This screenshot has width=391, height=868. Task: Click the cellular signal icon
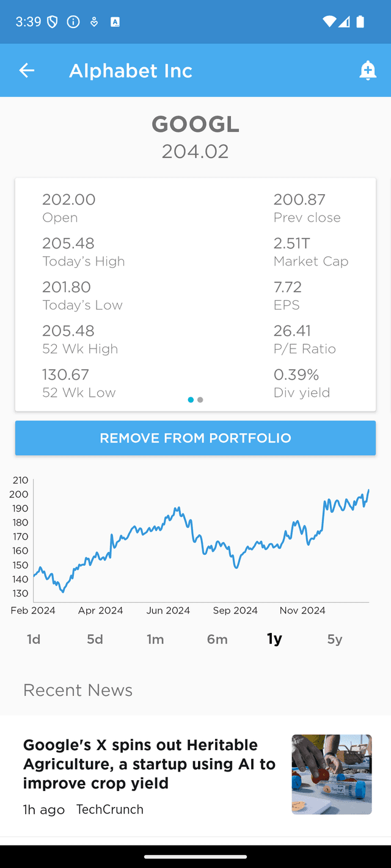point(343,21)
